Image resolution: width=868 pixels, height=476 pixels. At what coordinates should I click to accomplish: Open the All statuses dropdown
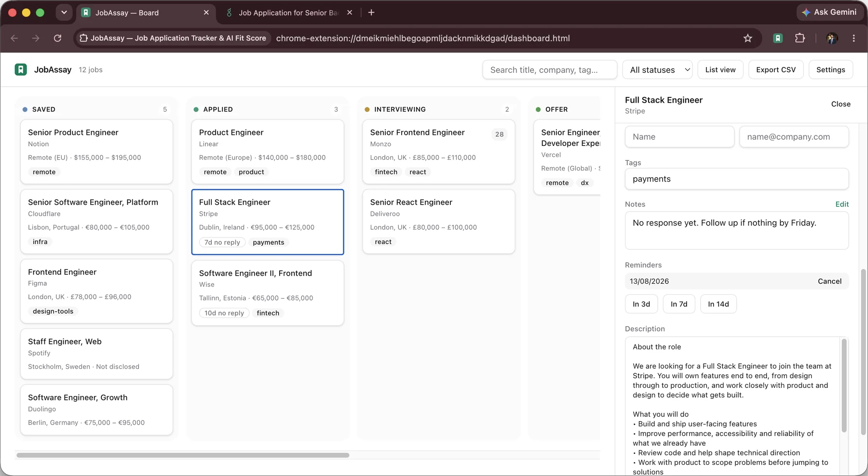coord(658,70)
